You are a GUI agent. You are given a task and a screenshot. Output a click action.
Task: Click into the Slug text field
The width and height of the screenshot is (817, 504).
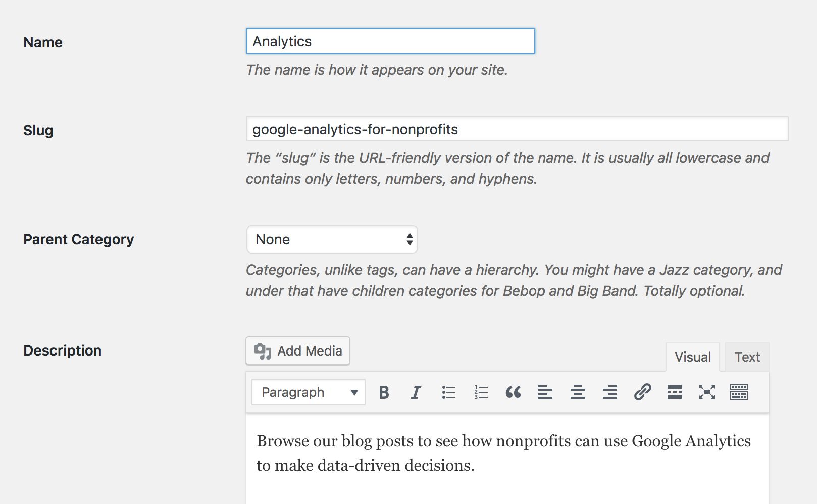point(517,129)
